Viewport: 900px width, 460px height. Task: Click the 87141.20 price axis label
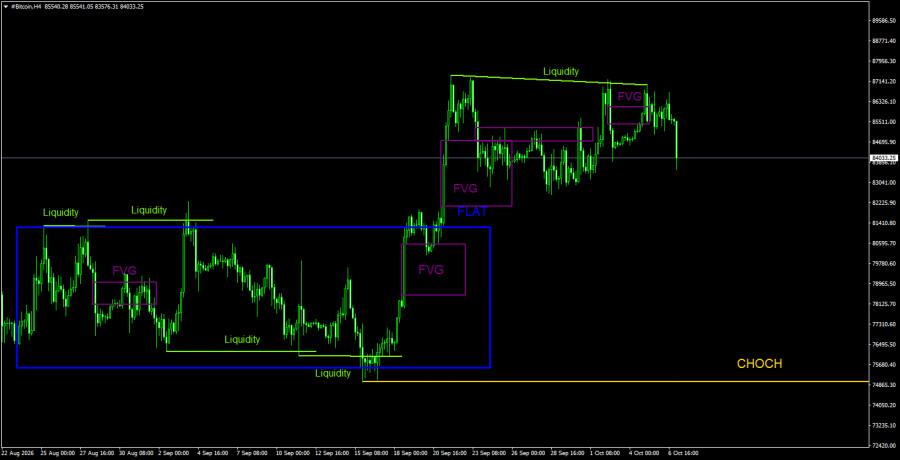884,81
